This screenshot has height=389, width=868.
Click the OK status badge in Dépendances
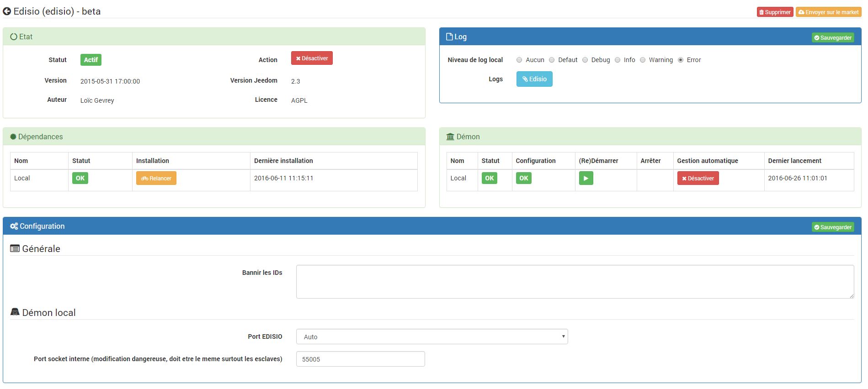80,178
